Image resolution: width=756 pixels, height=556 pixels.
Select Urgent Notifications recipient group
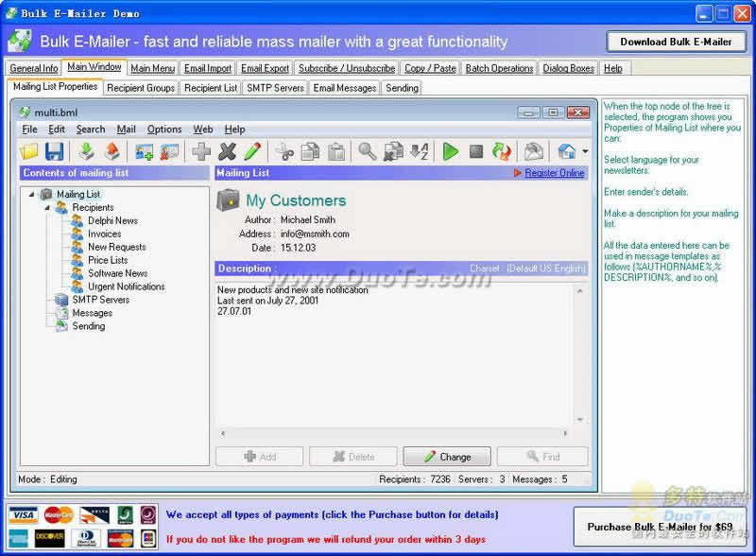(127, 287)
